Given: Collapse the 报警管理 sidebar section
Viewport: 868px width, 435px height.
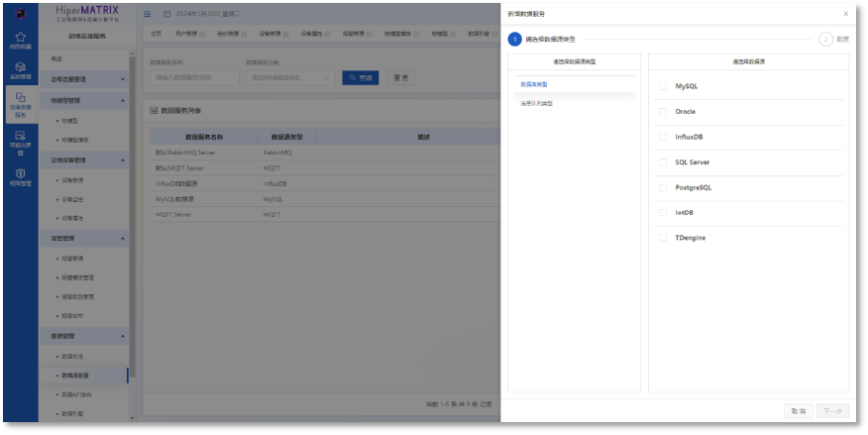Looking at the screenshot, I should tap(84, 239).
